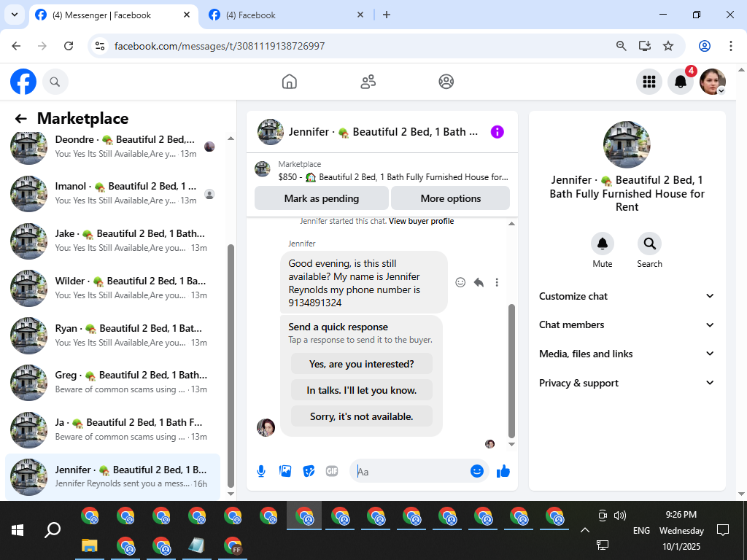The image size is (747, 560).
Task: Open Chrome profile icon in toolbar
Action: point(705,46)
